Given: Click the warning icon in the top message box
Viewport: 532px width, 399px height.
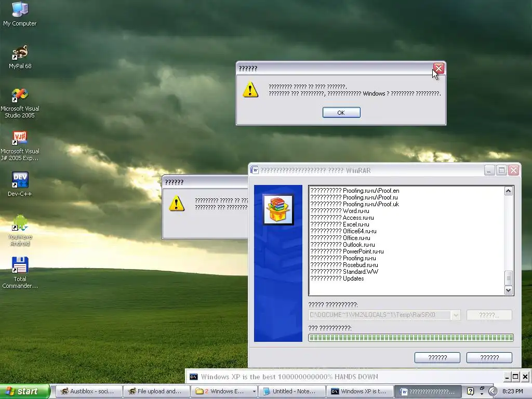Looking at the screenshot, I should [250, 89].
